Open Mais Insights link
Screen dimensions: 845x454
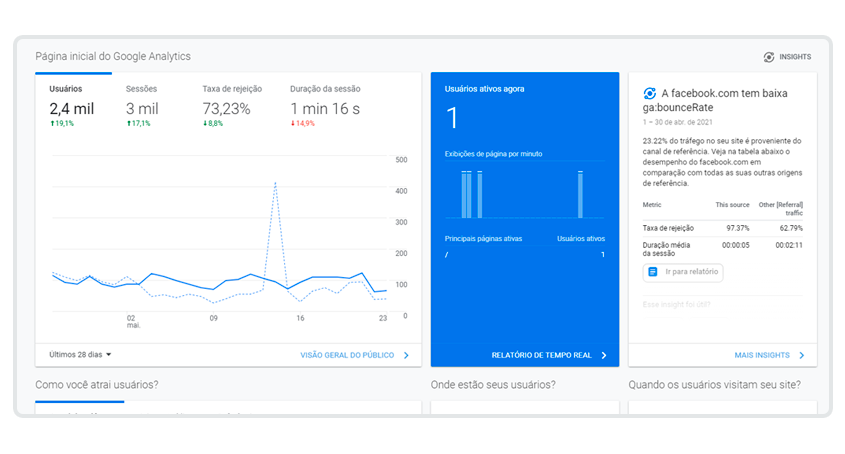click(x=762, y=355)
